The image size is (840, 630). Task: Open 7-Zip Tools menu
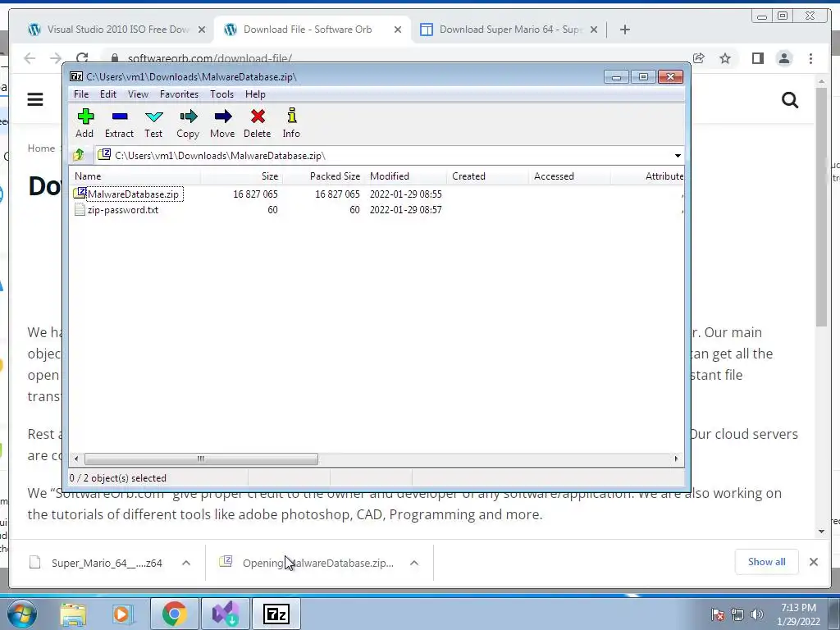[x=221, y=94]
